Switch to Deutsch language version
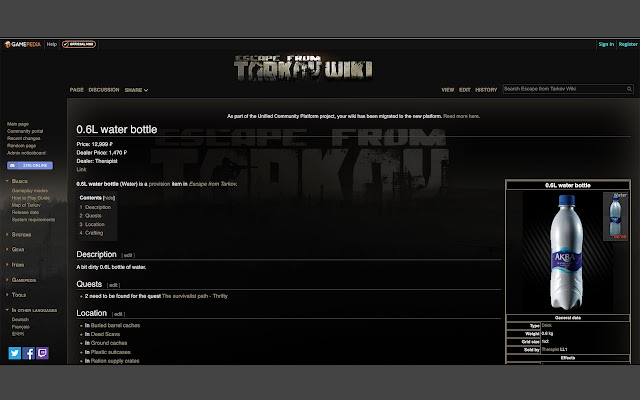Screen dimensions: 640x400 [20, 320]
